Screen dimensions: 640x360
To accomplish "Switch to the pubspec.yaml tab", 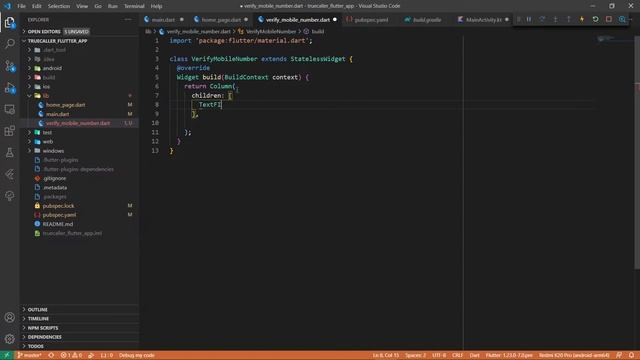I will click(x=371, y=20).
